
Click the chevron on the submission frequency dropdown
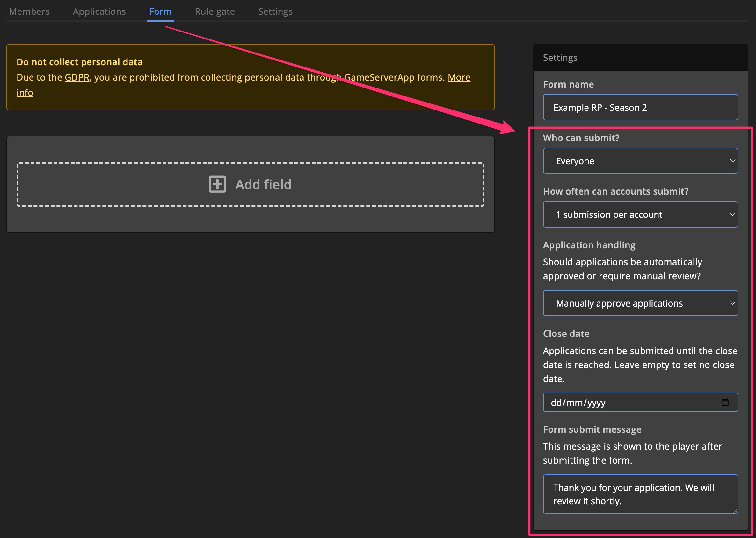pyautogui.click(x=732, y=214)
